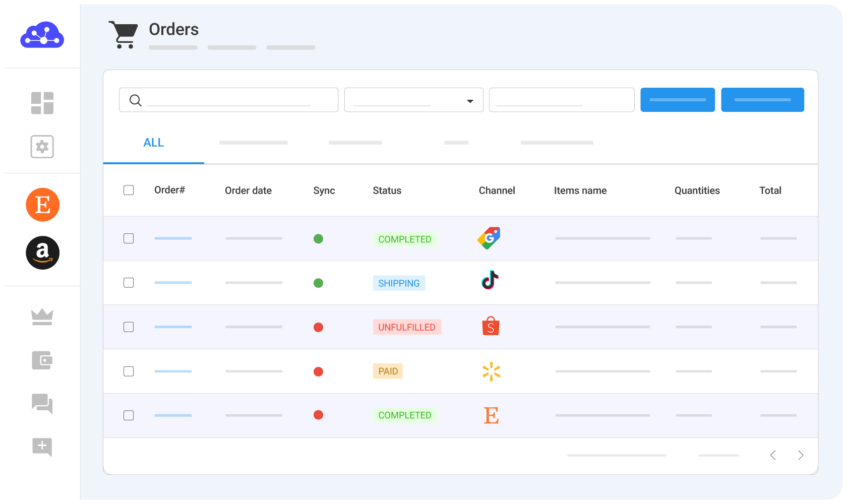This screenshot has height=504, width=847.
Task: Click the cloud logo at top left
Action: click(42, 35)
